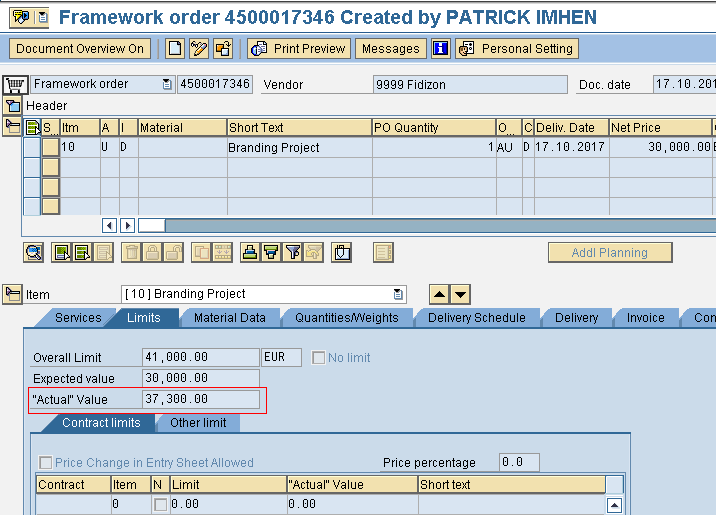Click the mass-change fast entry icon
Image resolution: width=716 pixels, height=515 pixels.
click(223, 252)
